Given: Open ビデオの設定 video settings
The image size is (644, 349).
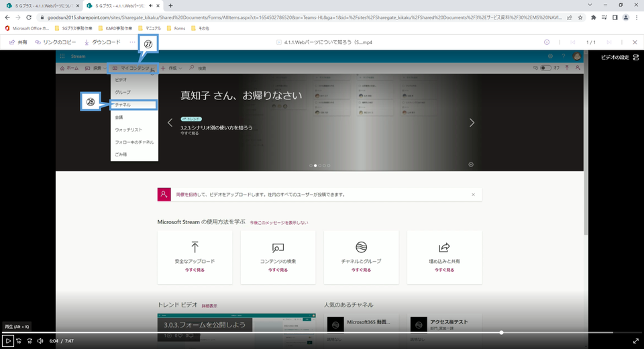Looking at the screenshot, I should tap(620, 58).
